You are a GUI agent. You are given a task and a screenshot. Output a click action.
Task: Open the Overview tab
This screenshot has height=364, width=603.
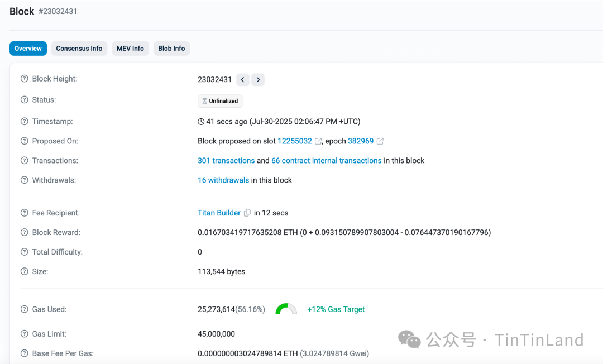click(x=28, y=49)
